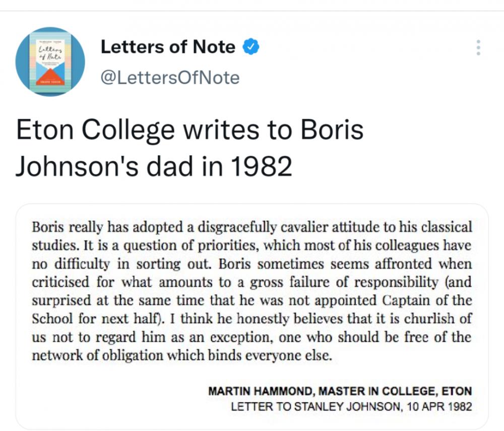Click the blue verified badge
The image size is (504, 431).
coord(250,47)
